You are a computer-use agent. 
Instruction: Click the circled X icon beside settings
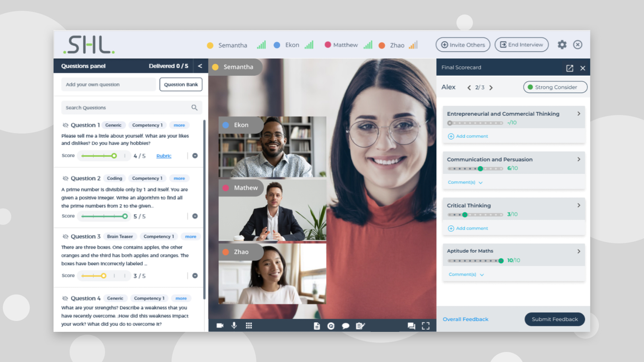click(578, 45)
